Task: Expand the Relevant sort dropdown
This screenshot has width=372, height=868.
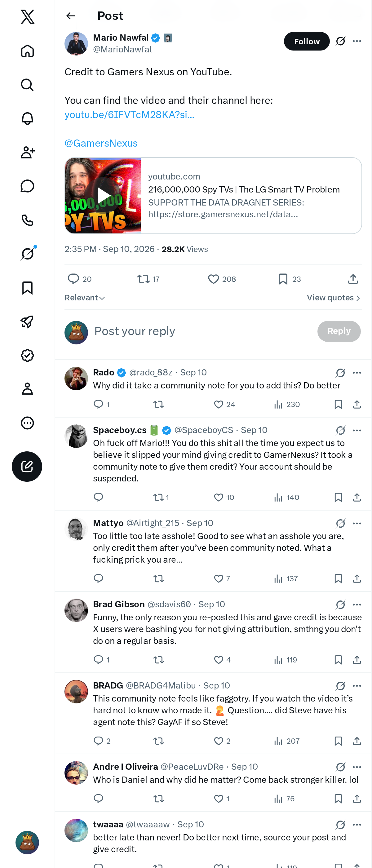Action: (x=85, y=298)
